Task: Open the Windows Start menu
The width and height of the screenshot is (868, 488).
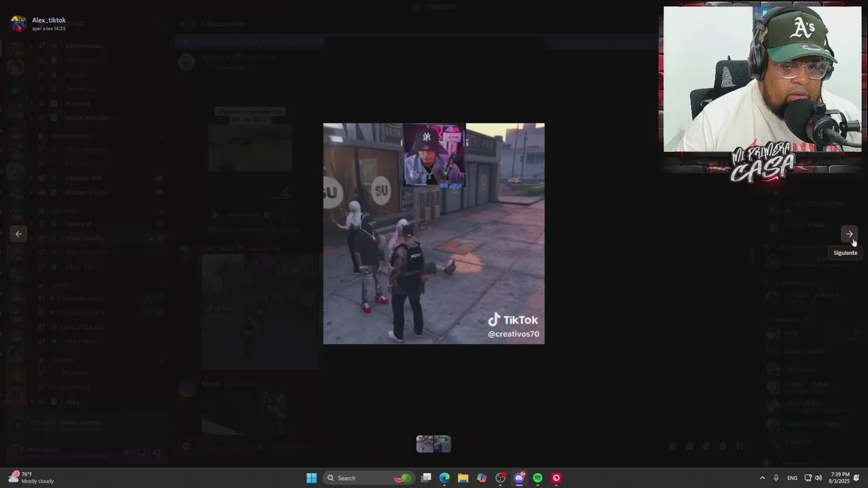Action: [x=311, y=478]
